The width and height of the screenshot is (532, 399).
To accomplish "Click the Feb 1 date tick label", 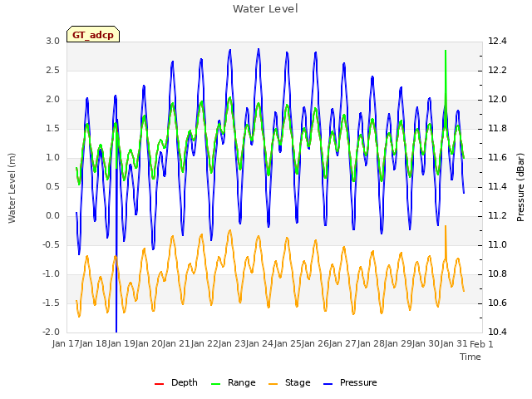I will (481, 344).
